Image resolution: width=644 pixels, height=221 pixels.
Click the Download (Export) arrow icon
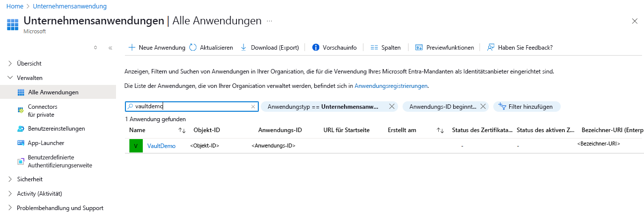pyautogui.click(x=243, y=48)
